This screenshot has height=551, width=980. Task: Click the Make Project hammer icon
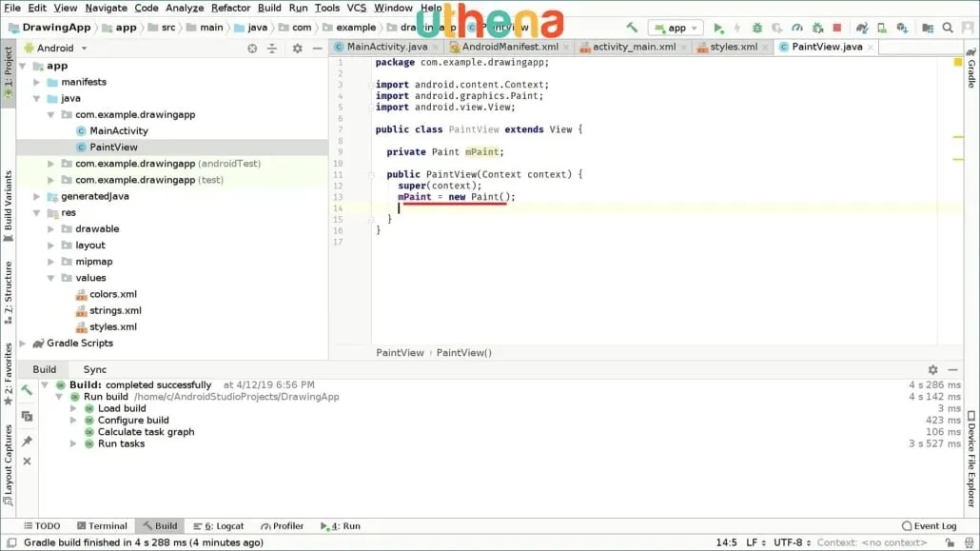(x=632, y=28)
